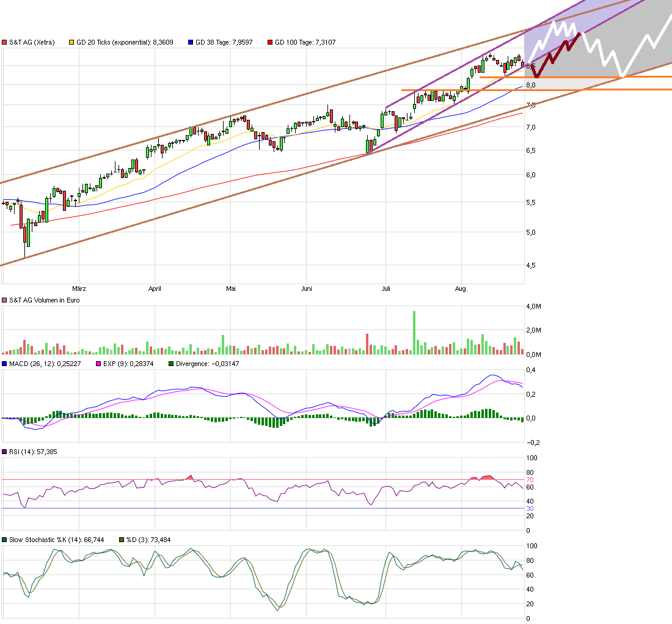672x624 pixels.
Task: Click the blue GD 38 Tage legend square
Action: (189, 42)
